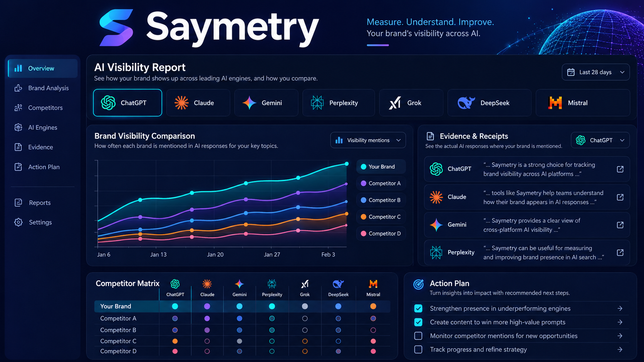Viewport: 644px width, 362px height.
Task: Open the ChatGPT dropdown in Evidence & Receipts
Action: click(x=600, y=140)
